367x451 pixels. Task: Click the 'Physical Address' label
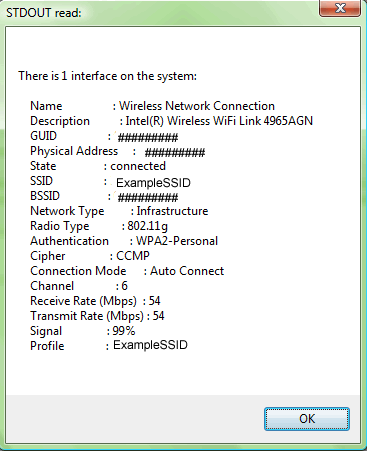click(x=74, y=151)
